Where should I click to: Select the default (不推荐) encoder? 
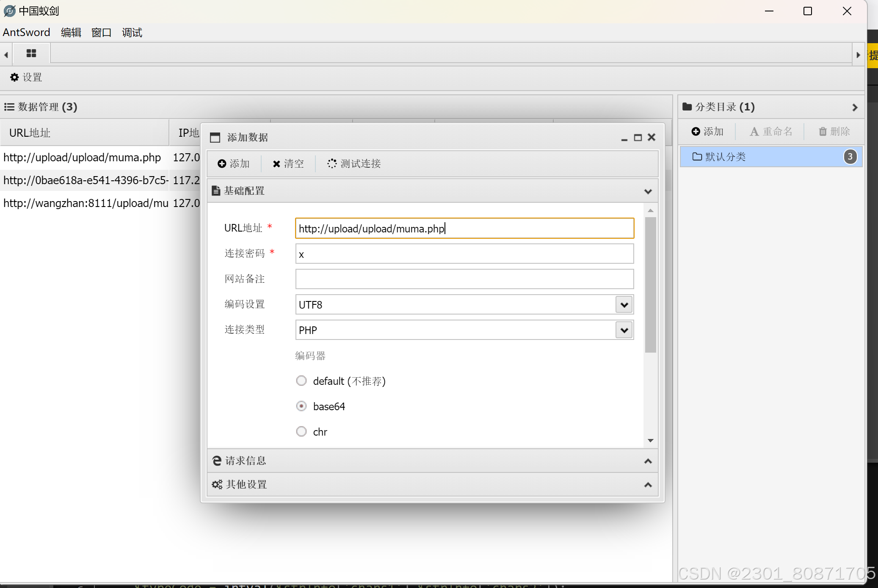point(301,381)
